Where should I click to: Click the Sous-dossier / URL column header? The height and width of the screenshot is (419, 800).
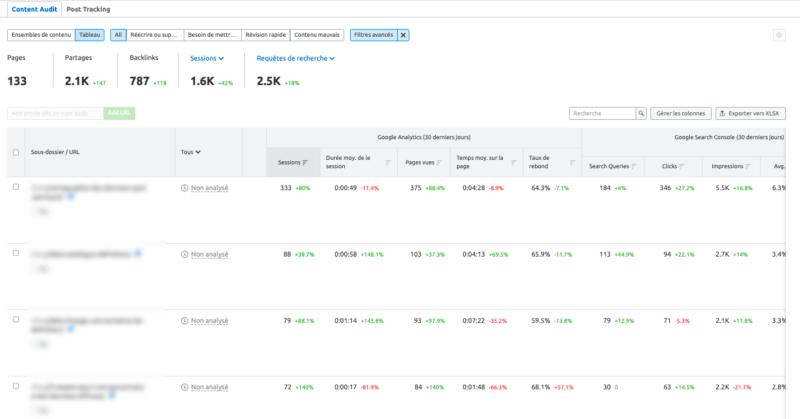55,152
